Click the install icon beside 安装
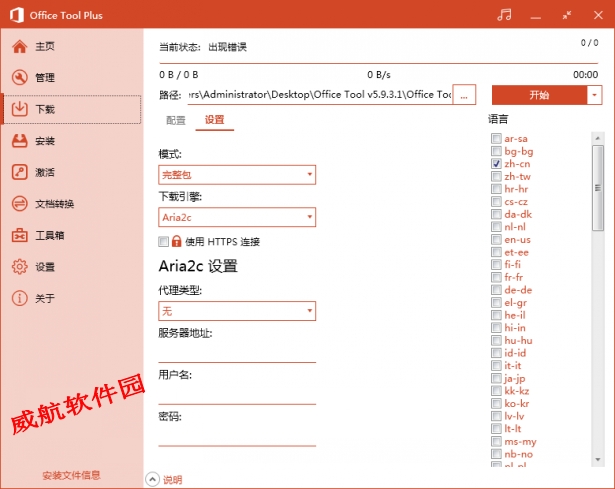 click(x=20, y=141)
